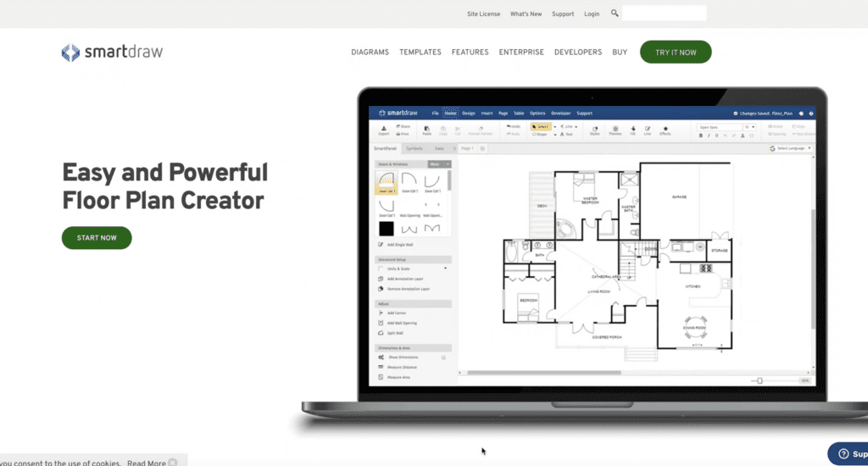Image resolution: width=868 pixels, height=466 pixels.
Task: Click the TRY IT NOW button
Action: (x=676, y=52)
